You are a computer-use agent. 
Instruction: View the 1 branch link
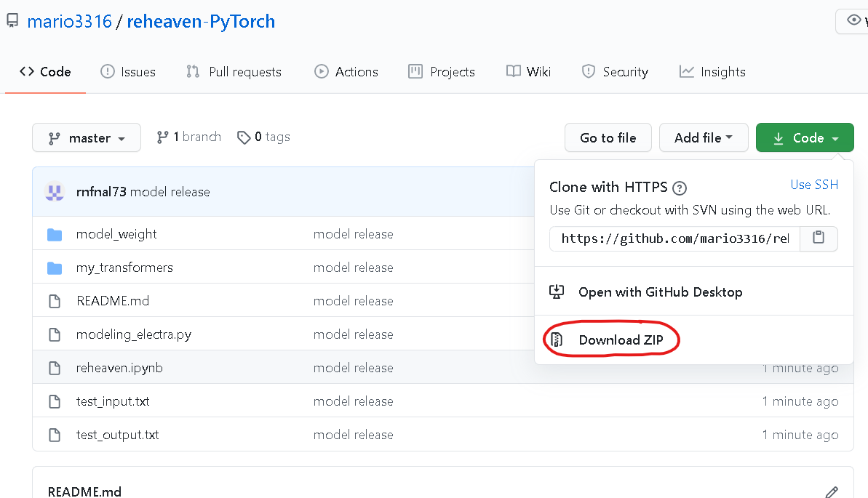pos(188,137)
